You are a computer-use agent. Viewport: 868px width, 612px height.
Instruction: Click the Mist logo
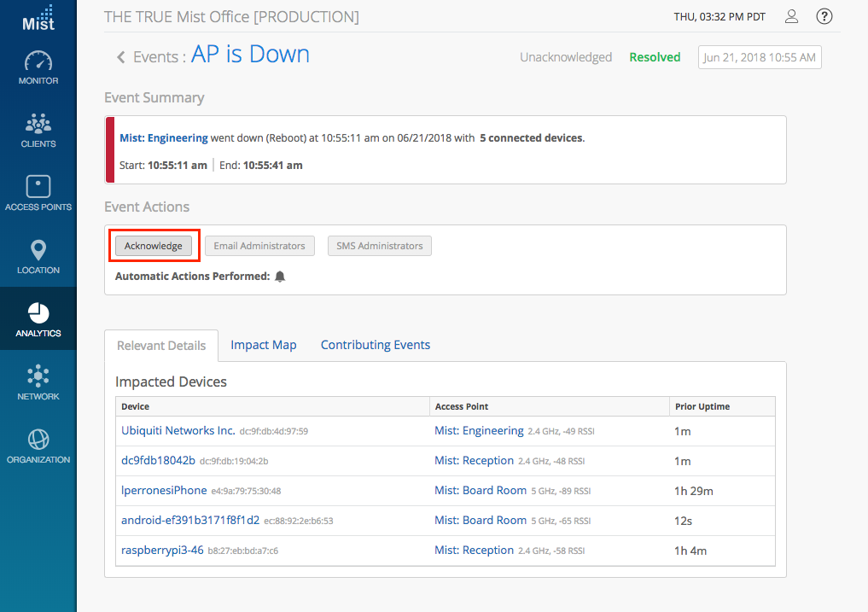tap(38, 18)
